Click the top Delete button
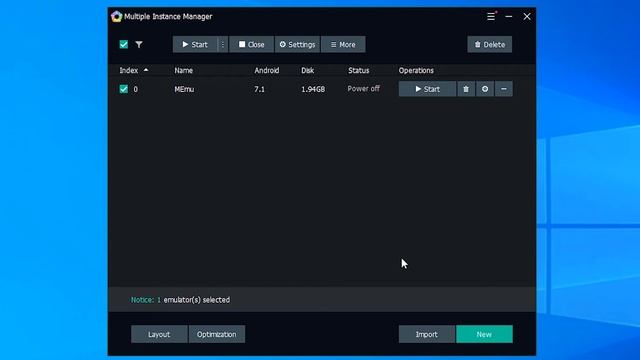Image resolution: width=640 pixels, height=360 pixels. (x=489, y=44)
